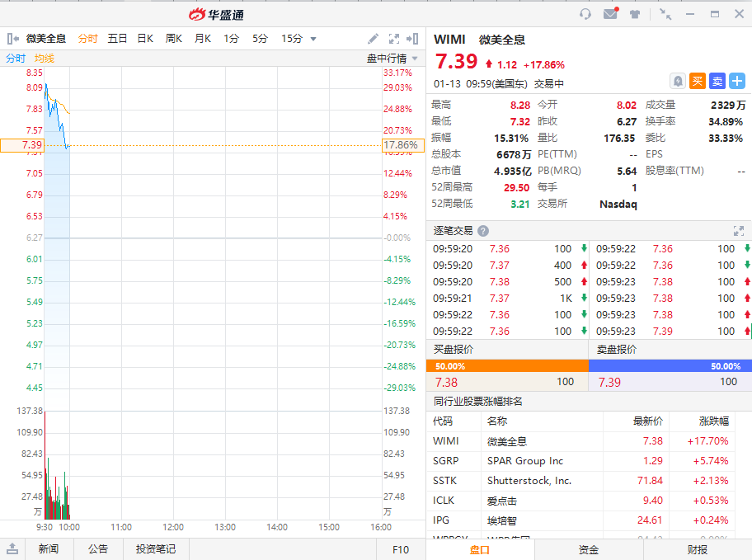Click the orange 50.00% bid ratio bar

507,366
